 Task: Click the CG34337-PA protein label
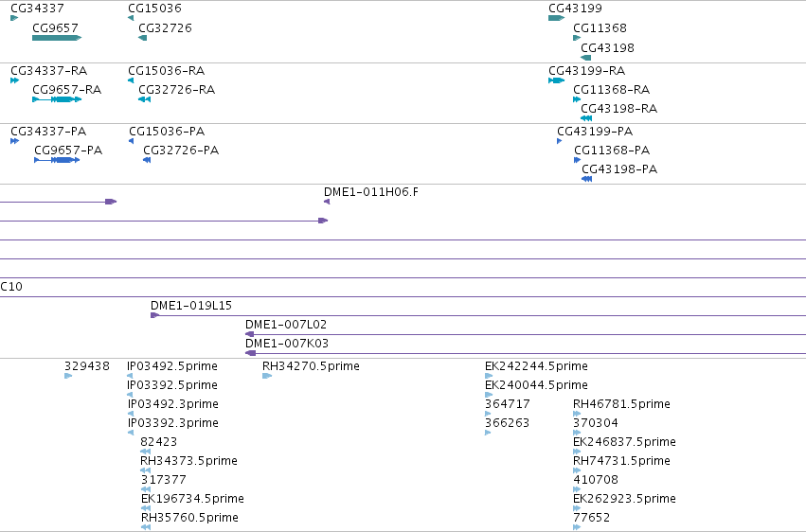(x=48, y=131)
